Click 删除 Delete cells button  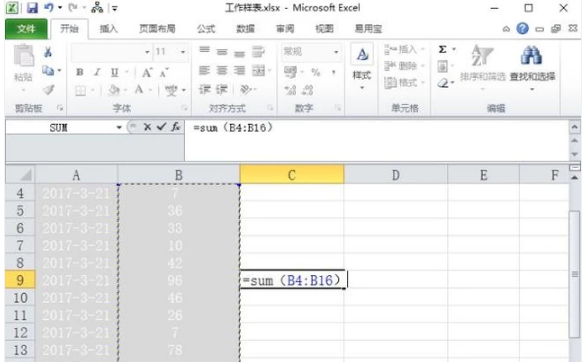(404, 66)
